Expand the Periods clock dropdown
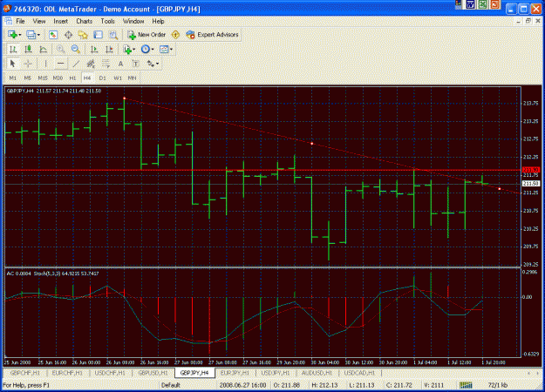The height and width of the screenshot is (392, 545). [153, 50]
